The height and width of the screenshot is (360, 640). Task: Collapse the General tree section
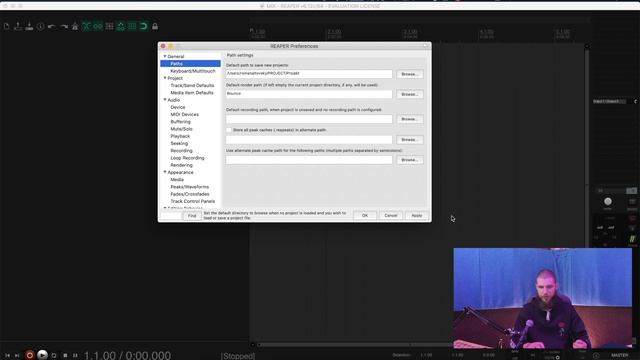[165, 56]
